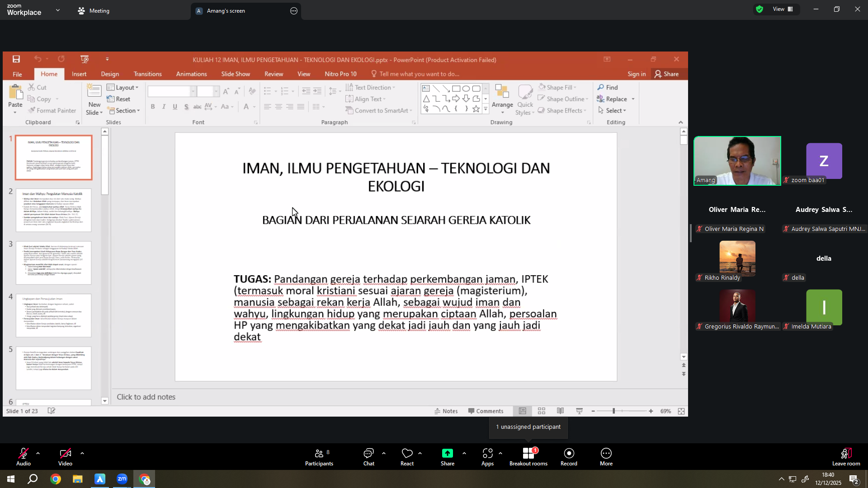868x488 pixels.
Task: Open the Zoom Chat panel
Action: click(369, 457)
